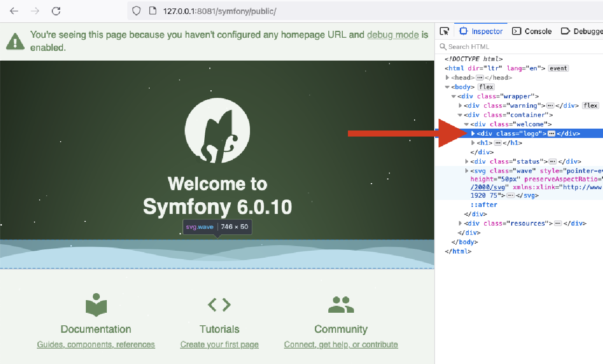
Task: Open the Create your first page link
Action: (x=219, y=345)
